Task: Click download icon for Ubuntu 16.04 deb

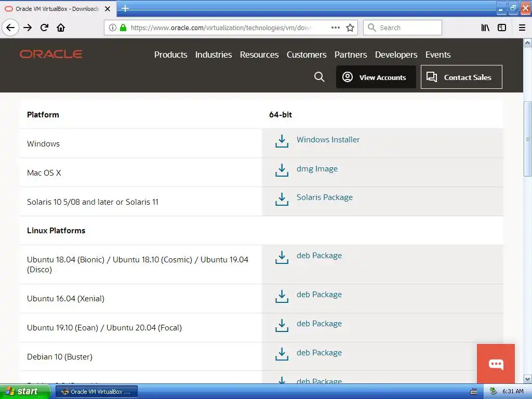Action: pyautogui.click(x=282, y=297)
